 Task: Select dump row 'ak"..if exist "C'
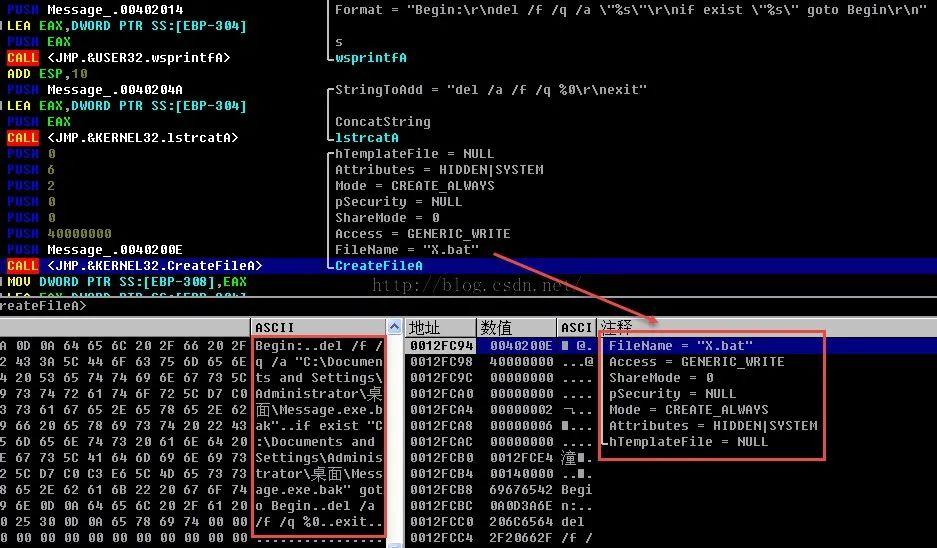click(x=319, y=426)
